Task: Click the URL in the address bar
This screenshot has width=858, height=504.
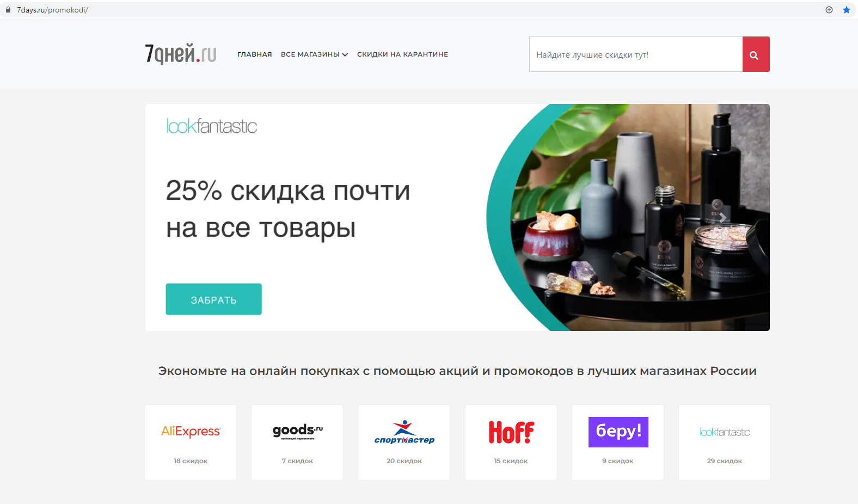Action: coord(52,10)
